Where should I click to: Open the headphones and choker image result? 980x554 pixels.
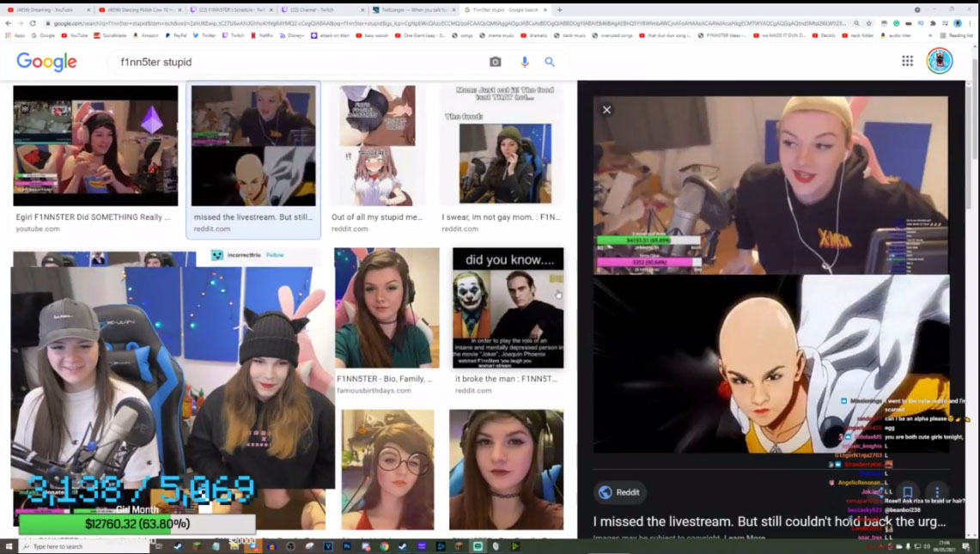[506, 470]
